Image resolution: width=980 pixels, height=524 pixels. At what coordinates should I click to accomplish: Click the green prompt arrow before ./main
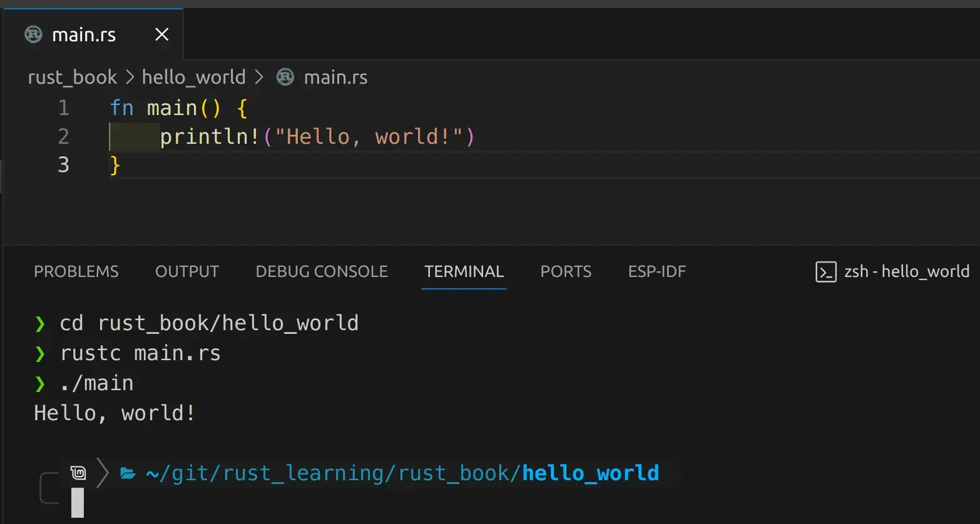[41, 383]
